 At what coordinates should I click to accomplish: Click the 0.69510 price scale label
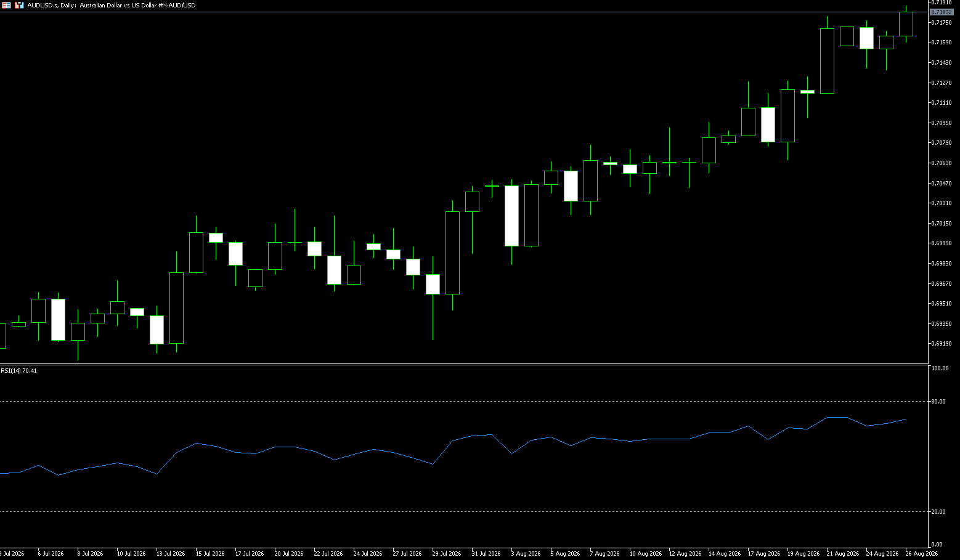[942, 304]
